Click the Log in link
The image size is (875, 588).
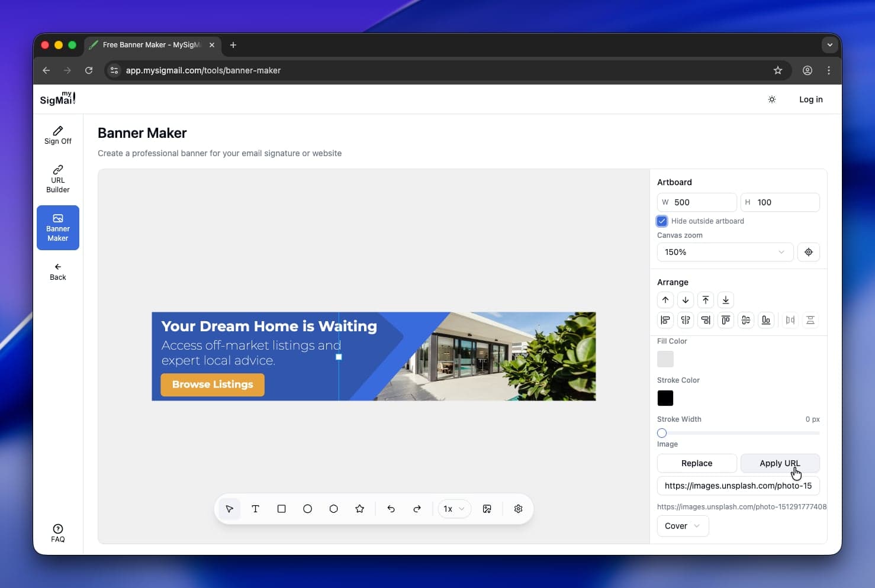(810, 99)
